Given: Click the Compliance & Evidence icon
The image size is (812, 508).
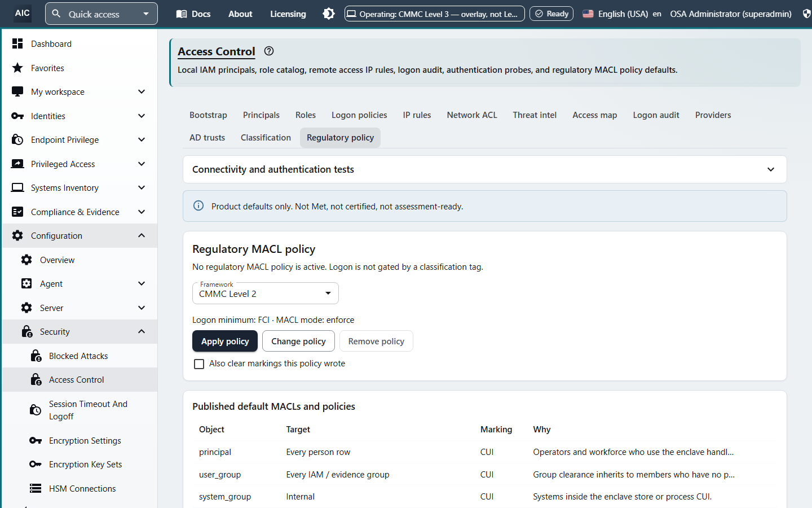Looking at the screenshot, I should (x=17, y=212).
